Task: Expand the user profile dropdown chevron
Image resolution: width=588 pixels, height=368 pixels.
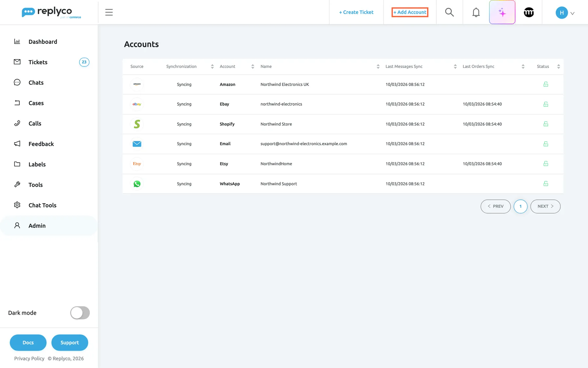Action: 572,13
